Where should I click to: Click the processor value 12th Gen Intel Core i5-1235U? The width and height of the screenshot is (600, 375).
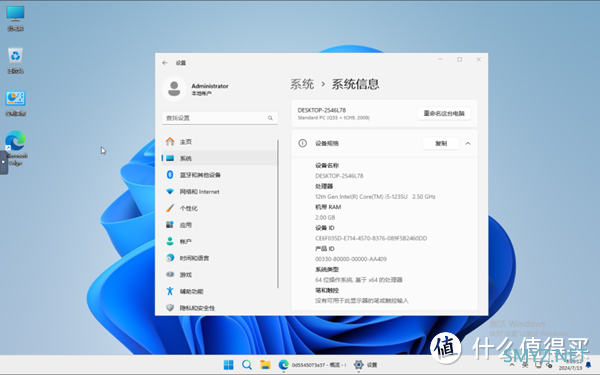(375, 197)
